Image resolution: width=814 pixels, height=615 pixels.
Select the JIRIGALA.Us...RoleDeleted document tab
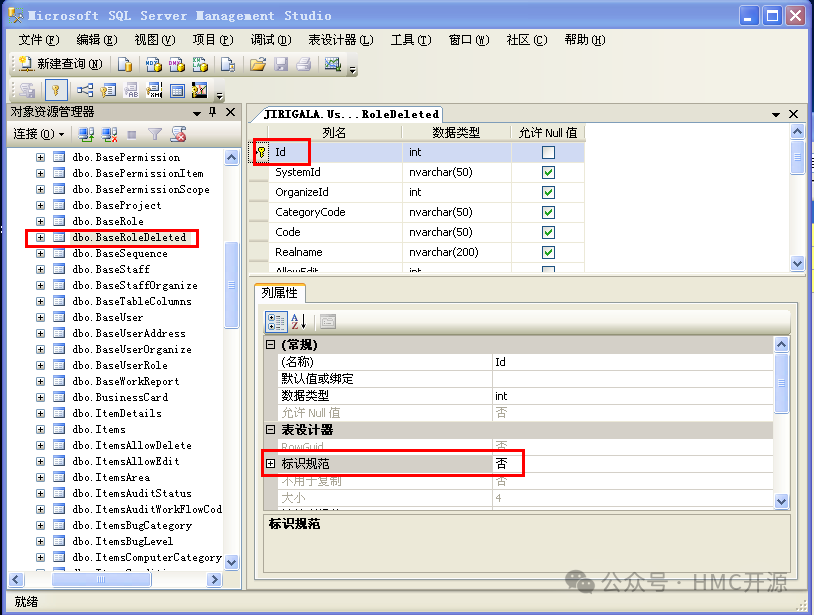point(351,114)
